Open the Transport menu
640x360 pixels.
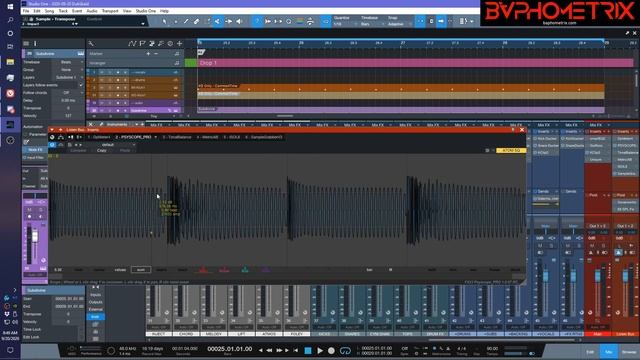110,11
